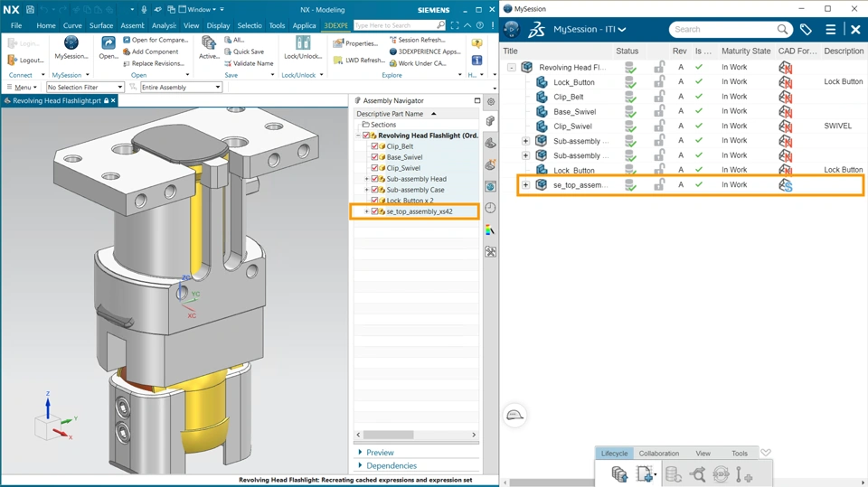The width and height of the screenshot is (868, 487).
Task: Click Work Under CA button
Action: tap(418, 63)
